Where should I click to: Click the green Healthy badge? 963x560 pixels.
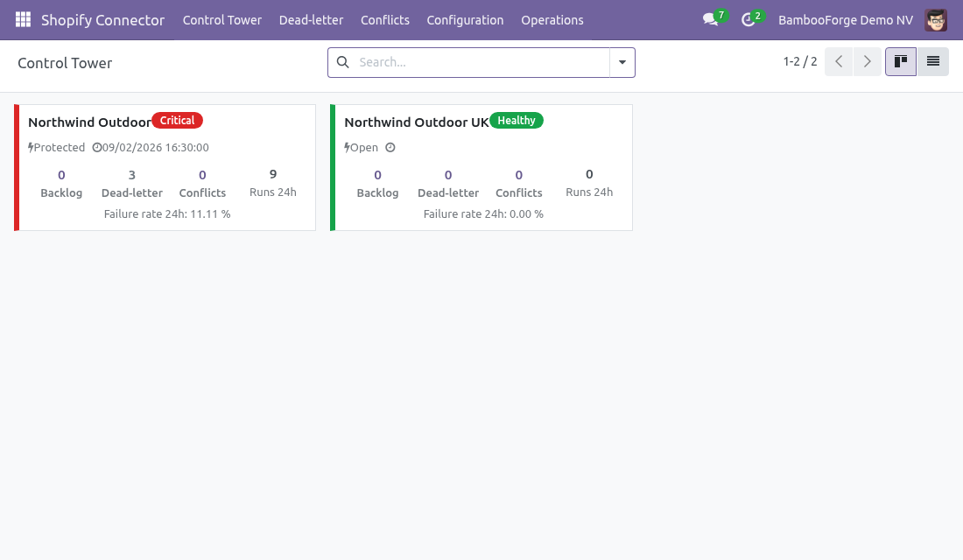pyautogui.click(x=516, y=121)
